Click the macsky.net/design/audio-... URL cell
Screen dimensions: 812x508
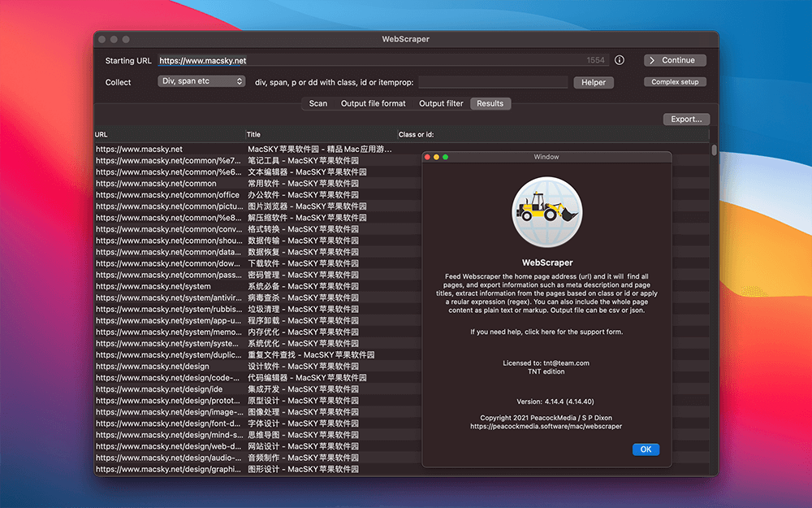170,458
